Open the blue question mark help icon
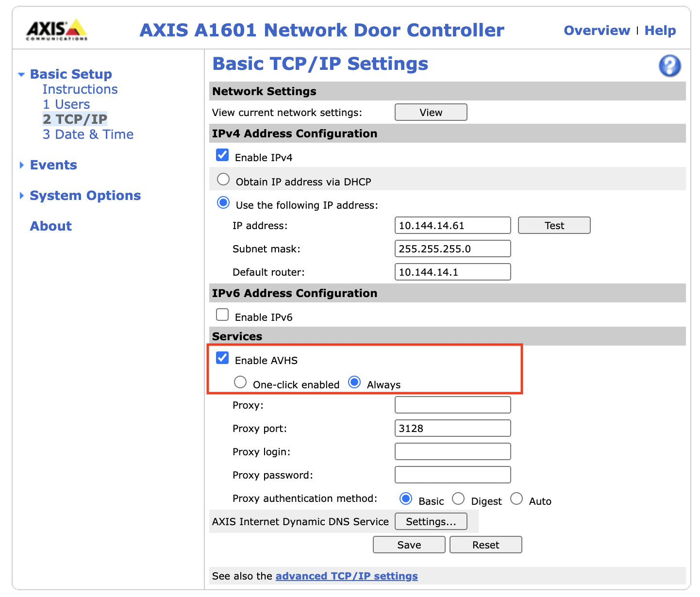700x597 pixels. point(669,66)
